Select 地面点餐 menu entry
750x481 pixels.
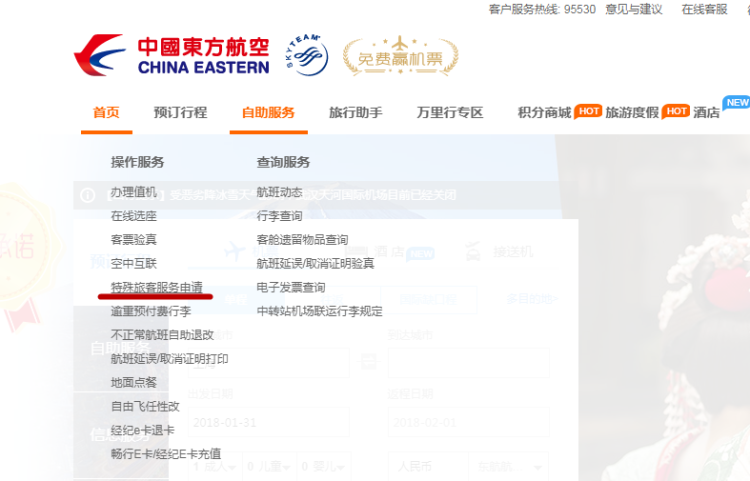click(134, 383)
